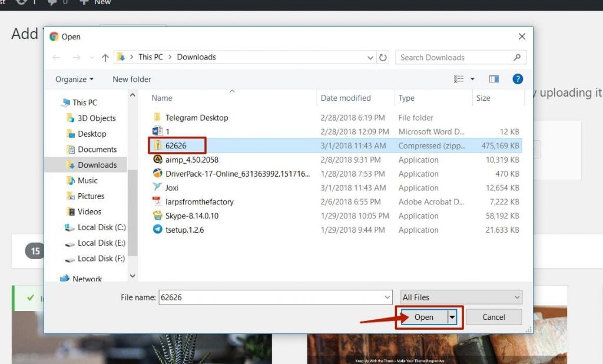603x364 pixels.
Task: Click the Search Downloads field
Action: tap(453, 58)
